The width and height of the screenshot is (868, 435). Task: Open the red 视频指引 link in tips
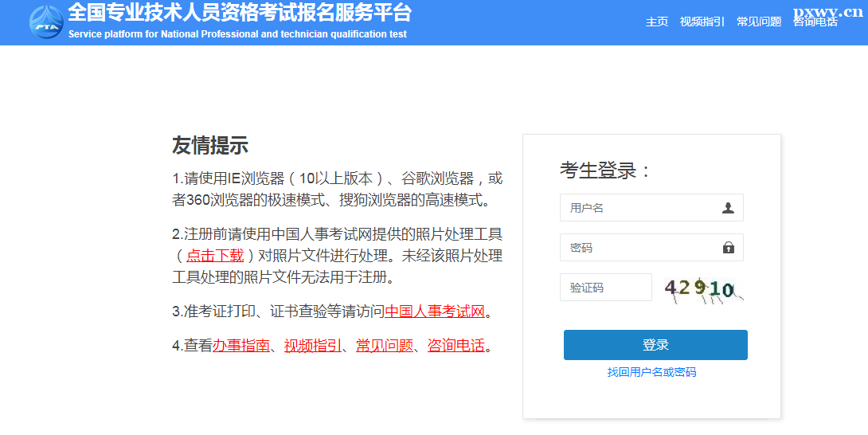(313, 346)
